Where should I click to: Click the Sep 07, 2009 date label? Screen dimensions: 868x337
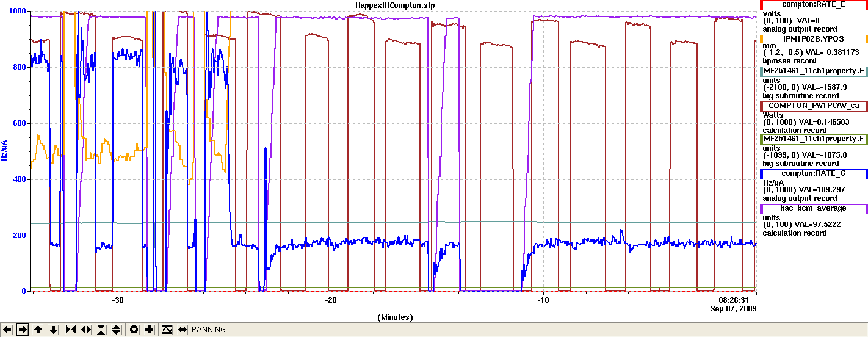[734, 309]
